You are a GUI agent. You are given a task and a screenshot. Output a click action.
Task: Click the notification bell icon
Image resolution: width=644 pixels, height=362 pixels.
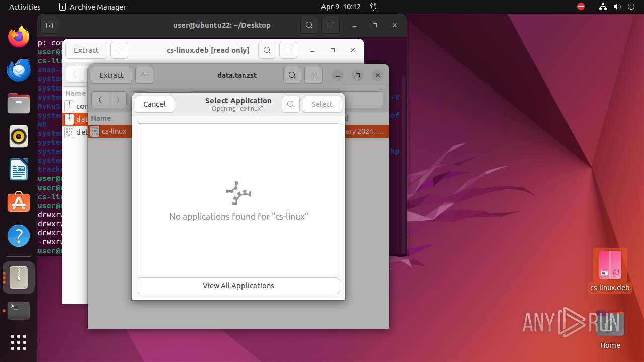tap(373, 7)
